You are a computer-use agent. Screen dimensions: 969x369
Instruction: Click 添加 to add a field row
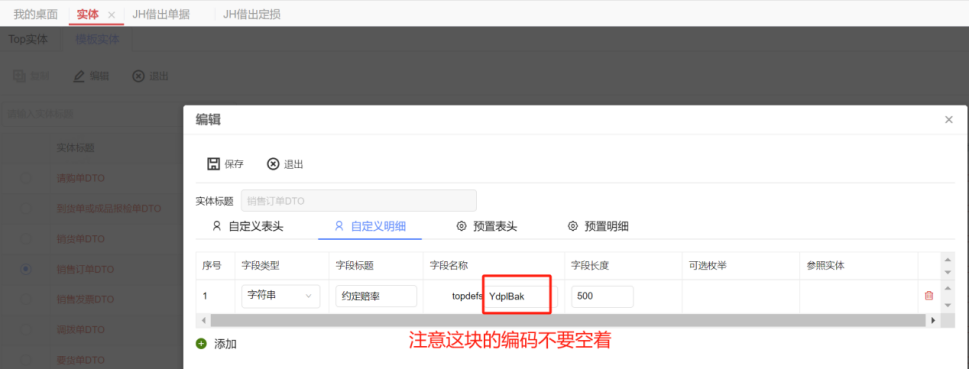225,344
